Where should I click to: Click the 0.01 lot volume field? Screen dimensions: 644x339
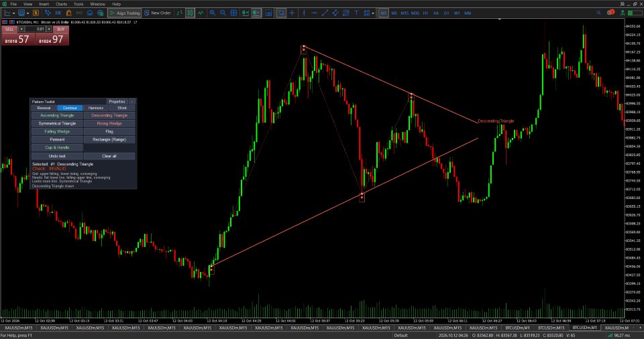(36, 29)
